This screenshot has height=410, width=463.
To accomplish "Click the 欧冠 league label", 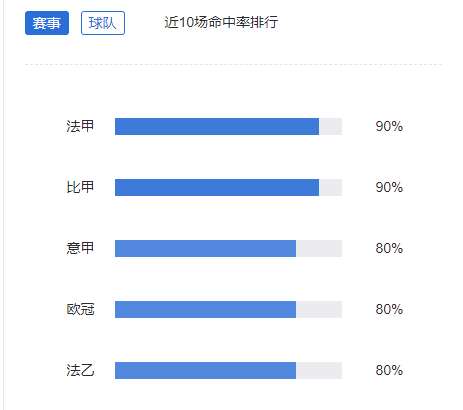I will (80, 309).
